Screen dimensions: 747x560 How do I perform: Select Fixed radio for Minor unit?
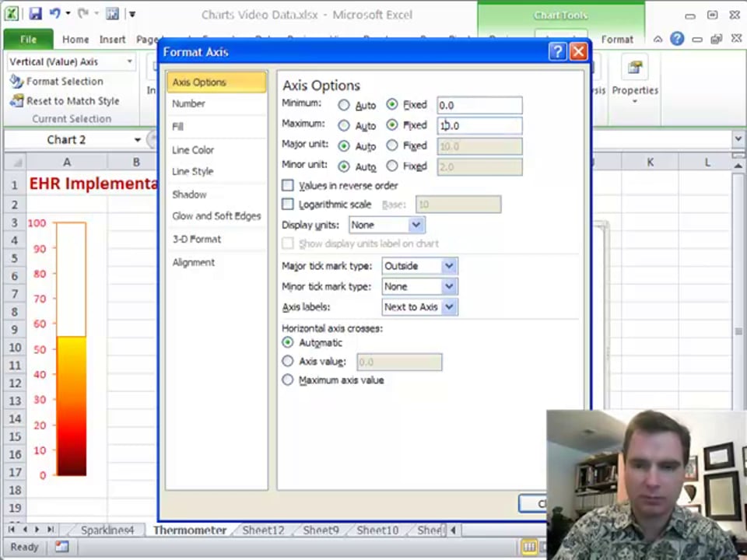(x=391, y=166)
